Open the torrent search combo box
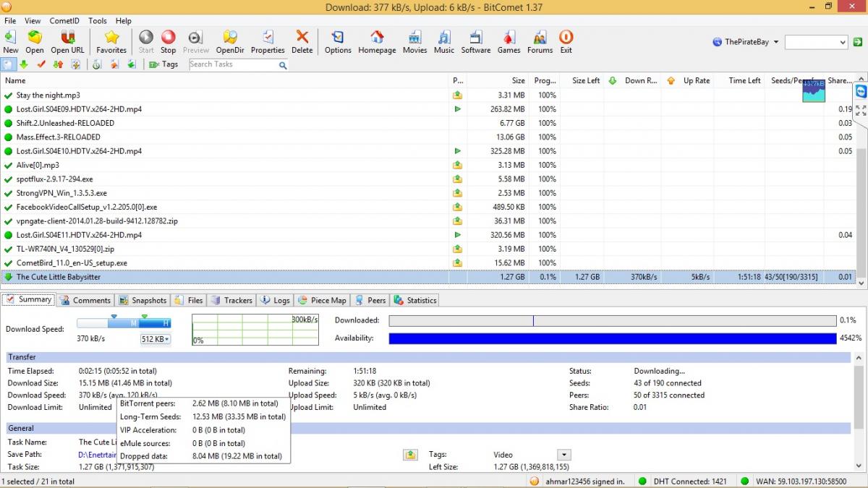868x488 pixels. 816,43
